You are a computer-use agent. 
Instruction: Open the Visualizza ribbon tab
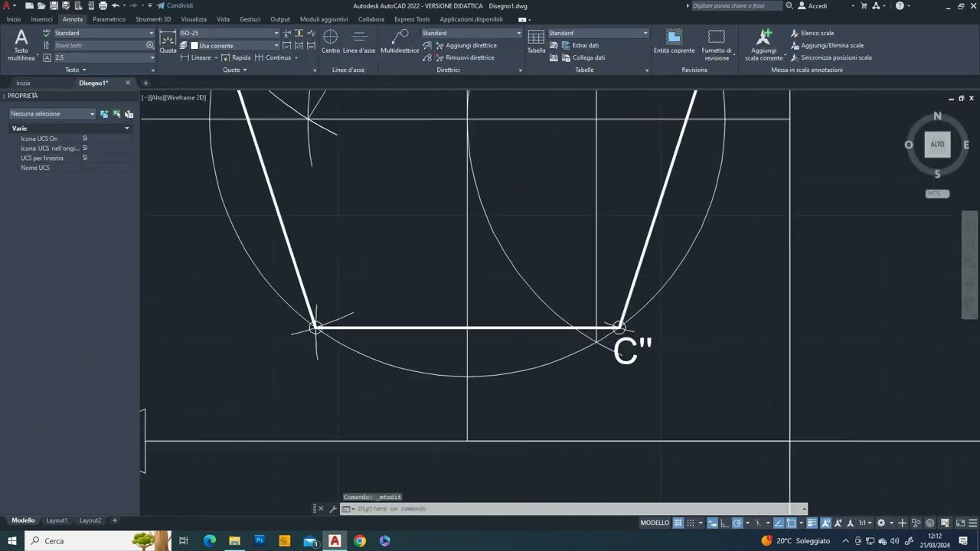(x=194, y=19)
